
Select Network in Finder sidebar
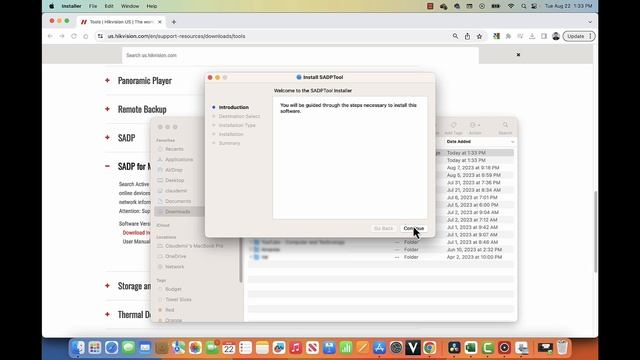(x=175, y=267)
